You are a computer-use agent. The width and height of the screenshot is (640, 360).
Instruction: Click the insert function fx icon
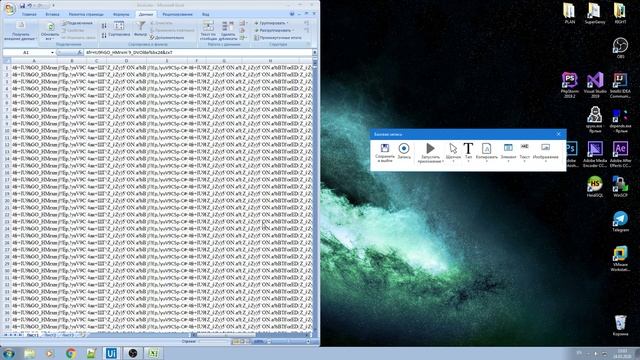coord(79,53)
